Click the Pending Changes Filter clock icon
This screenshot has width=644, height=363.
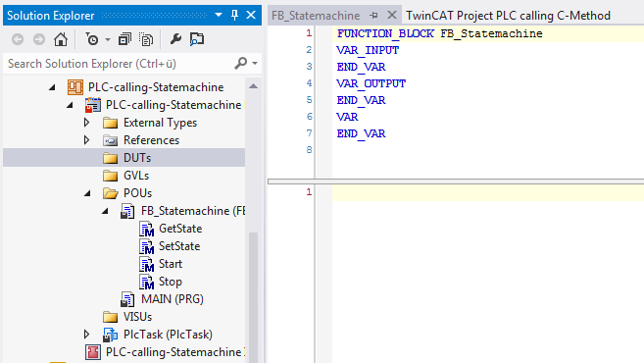click(92, 39)
